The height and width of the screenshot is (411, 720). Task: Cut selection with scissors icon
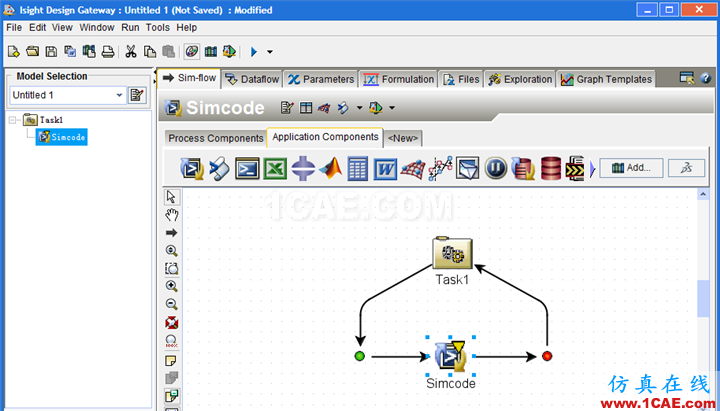131,51
